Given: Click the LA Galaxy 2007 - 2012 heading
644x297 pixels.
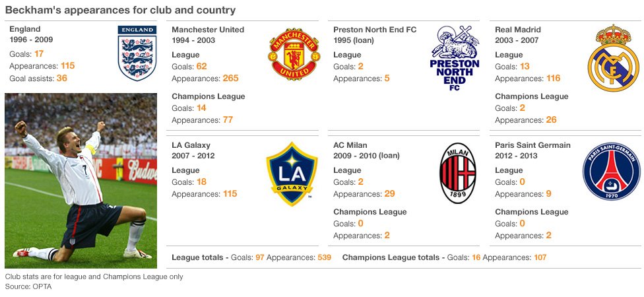Looking at the screenshot, I should pos(193,150).
